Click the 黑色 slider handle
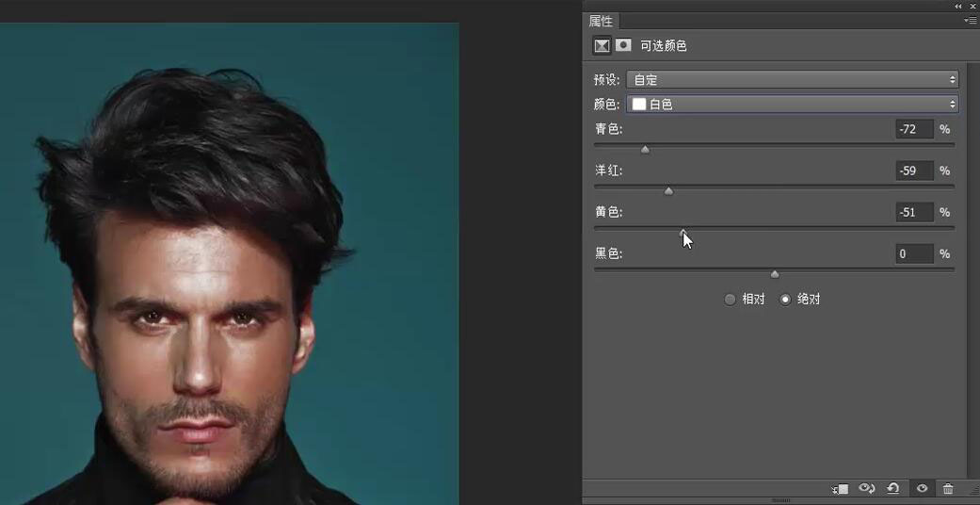The width and height of the screenshot is (980, 505). pyautogui.click(x=775, y=274)
